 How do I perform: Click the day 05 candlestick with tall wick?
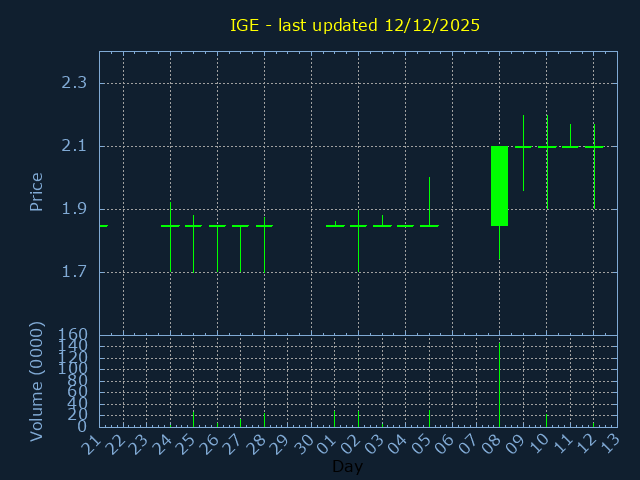click(x=429, y=225)
